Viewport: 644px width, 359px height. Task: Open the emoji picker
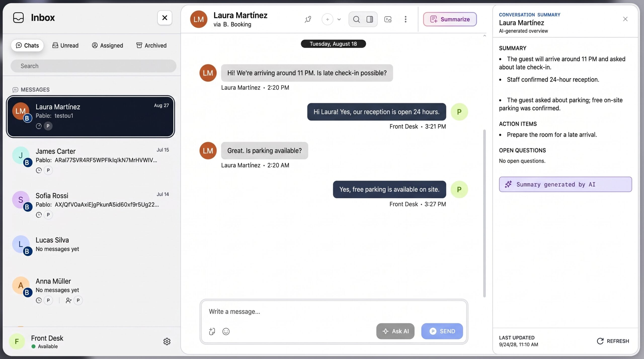click(226, 332)
